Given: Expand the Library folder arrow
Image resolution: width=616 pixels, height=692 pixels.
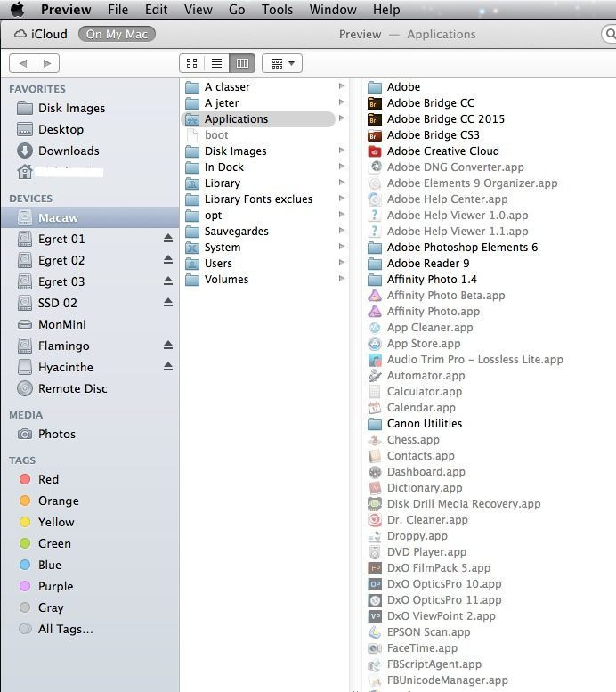Looking at the screenshot, I should click(x=342, y=183).
